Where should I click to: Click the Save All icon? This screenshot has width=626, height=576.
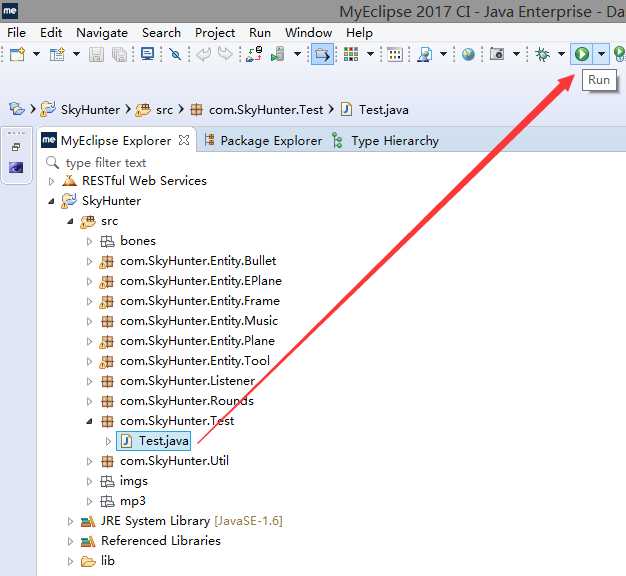click(119, 54)
